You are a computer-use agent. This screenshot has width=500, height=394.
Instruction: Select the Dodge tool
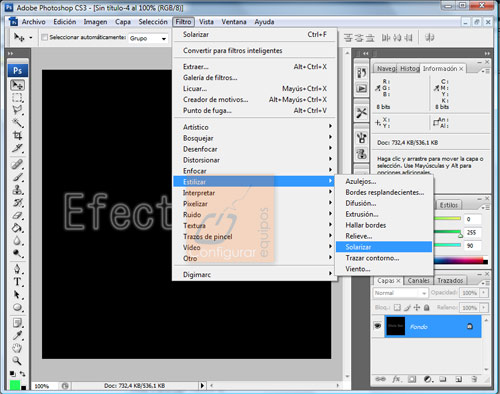pos(17,253)
